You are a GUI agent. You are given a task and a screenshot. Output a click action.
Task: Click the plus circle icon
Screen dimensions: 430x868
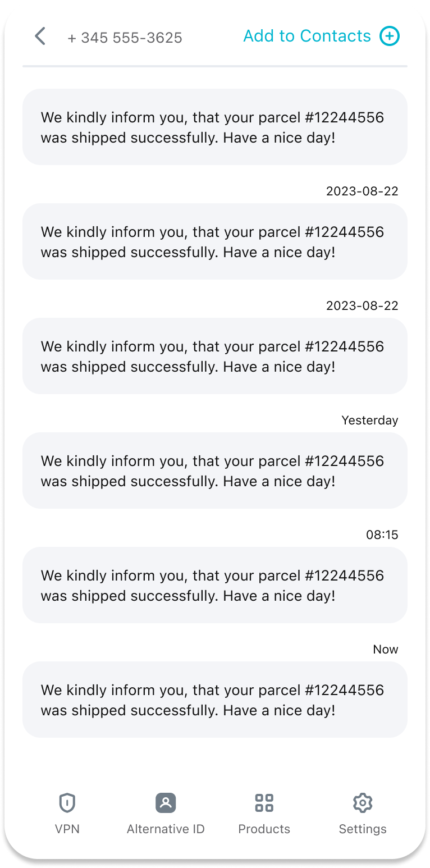390,36
